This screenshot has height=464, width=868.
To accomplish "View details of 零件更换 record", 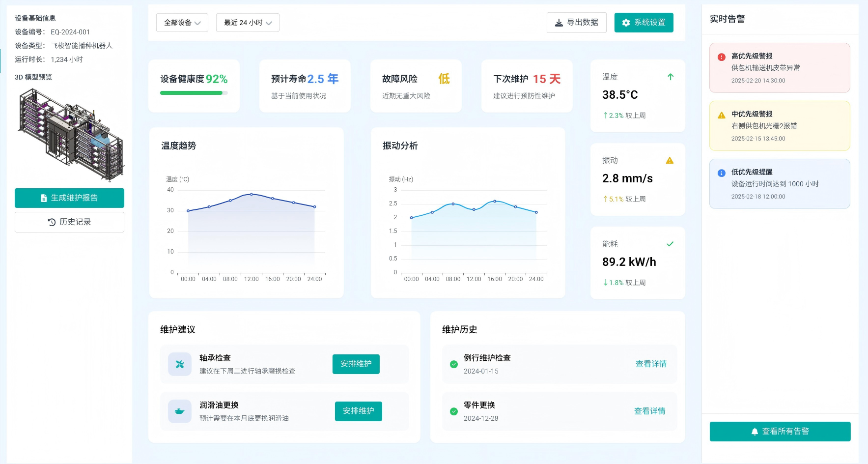I will [649, 411].
